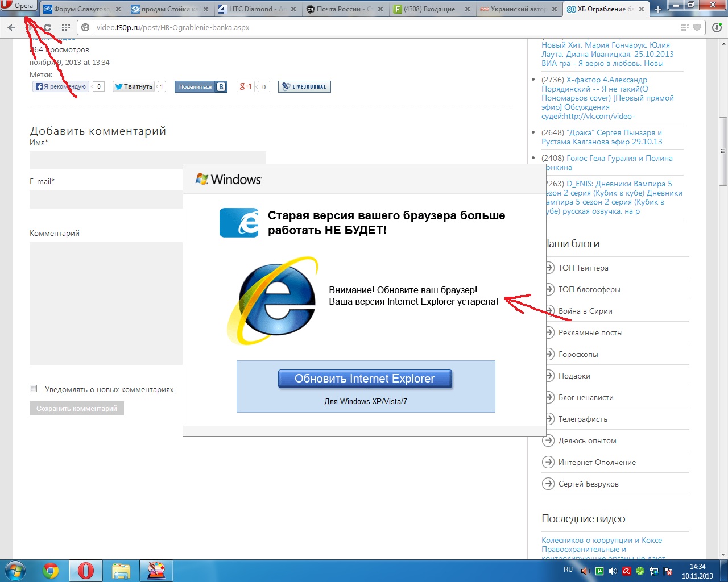
Task: Open D_ENIS: Дневники Вампира 5 link
Action: pyautogui.click(x=613, y=197)
